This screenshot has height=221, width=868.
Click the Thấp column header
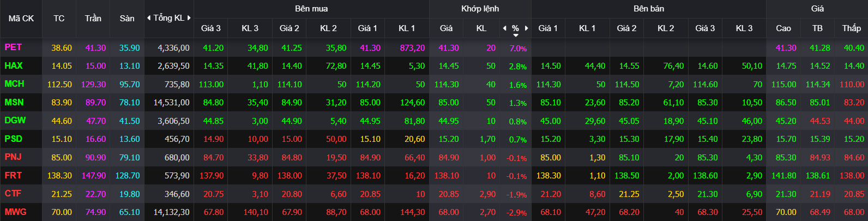(x=851, y=28)
